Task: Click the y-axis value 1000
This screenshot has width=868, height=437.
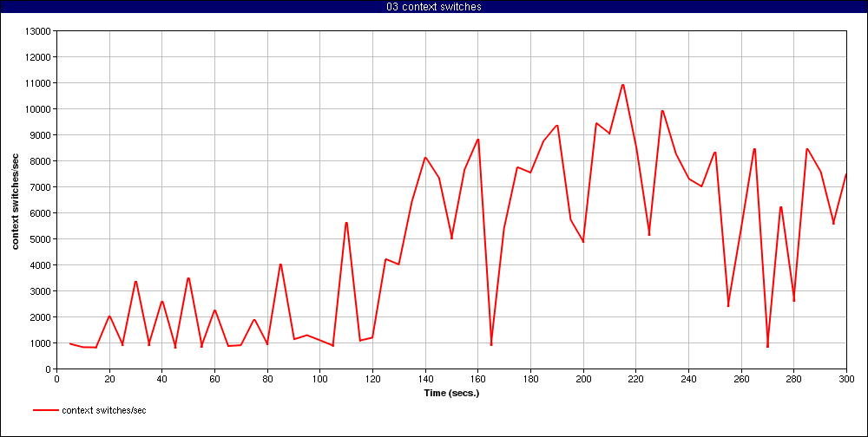Action: (x=41, y=343)
